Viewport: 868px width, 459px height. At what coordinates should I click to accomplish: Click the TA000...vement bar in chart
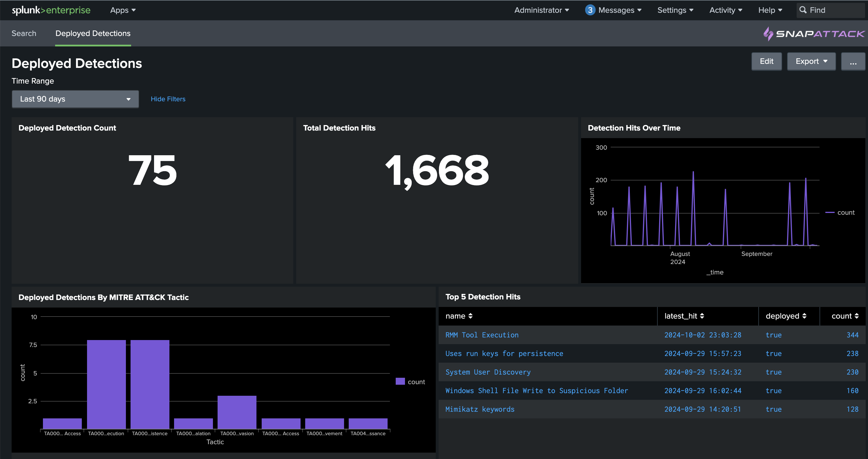coord(325,424)
